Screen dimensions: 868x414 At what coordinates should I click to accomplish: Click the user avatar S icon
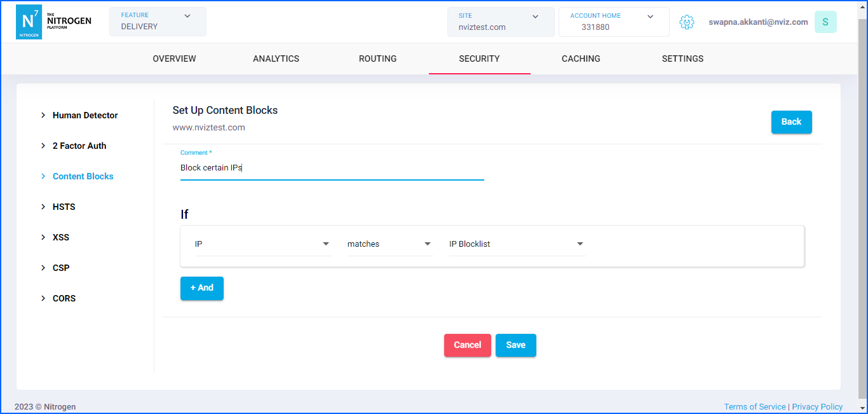pos(825,22)
